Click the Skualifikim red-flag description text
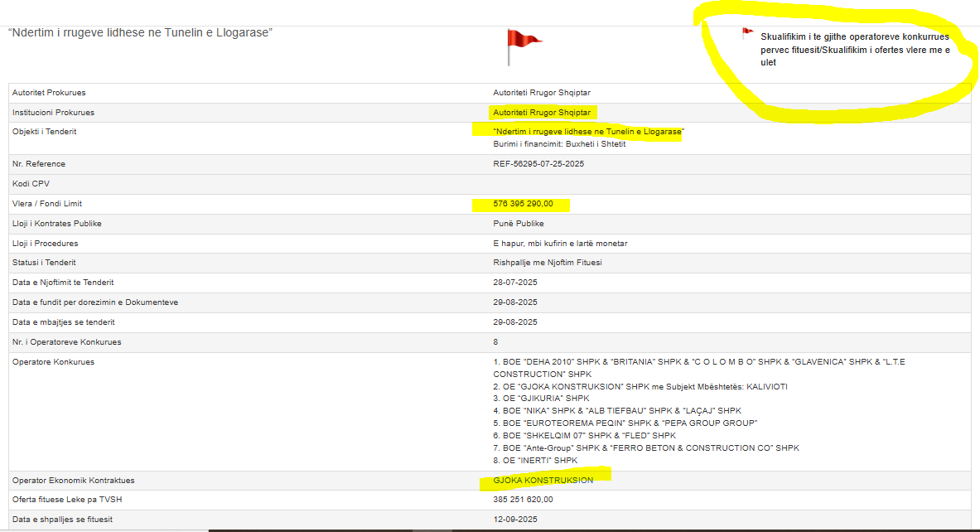 (854, 50)
